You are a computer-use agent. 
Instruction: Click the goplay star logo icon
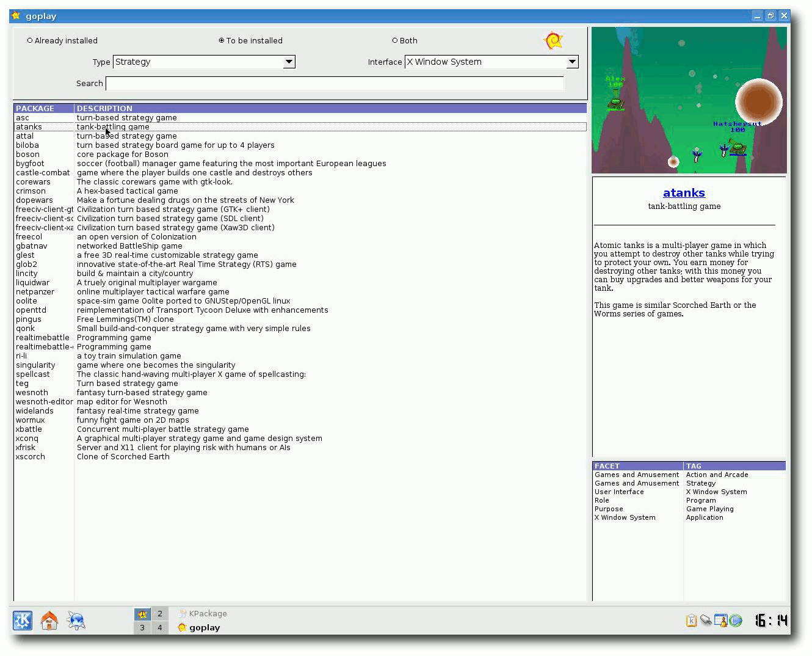point(553,41)
